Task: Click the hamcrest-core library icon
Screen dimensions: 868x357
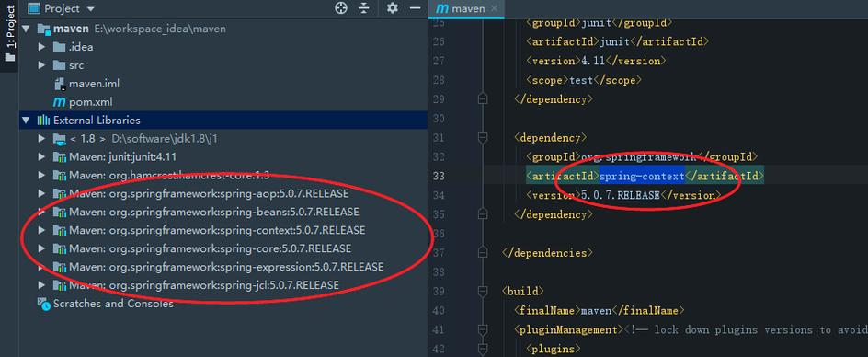Action: (59, 175)
